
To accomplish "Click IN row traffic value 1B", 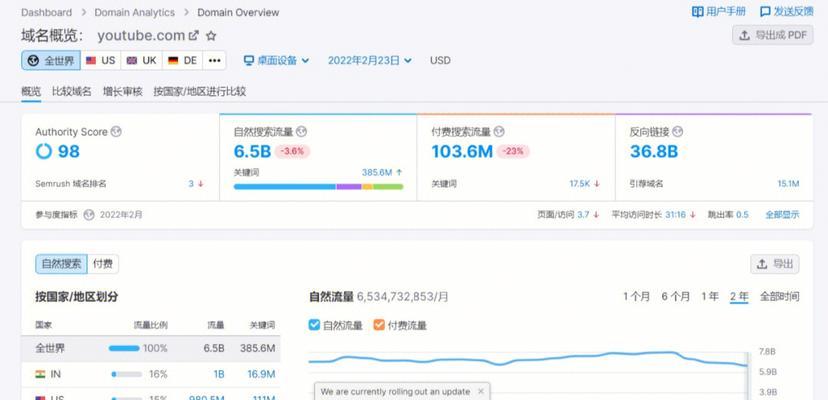I will click(x=219, y=374).
